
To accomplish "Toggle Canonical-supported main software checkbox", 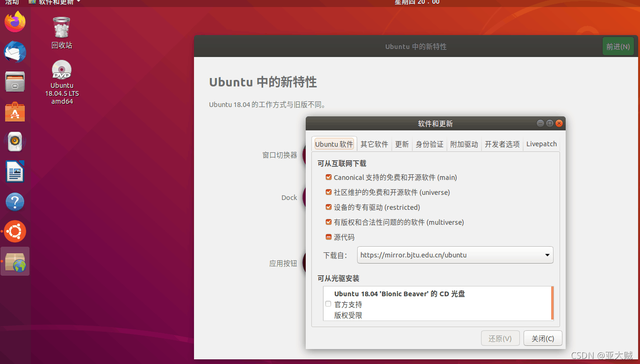I will pos(329,178).
